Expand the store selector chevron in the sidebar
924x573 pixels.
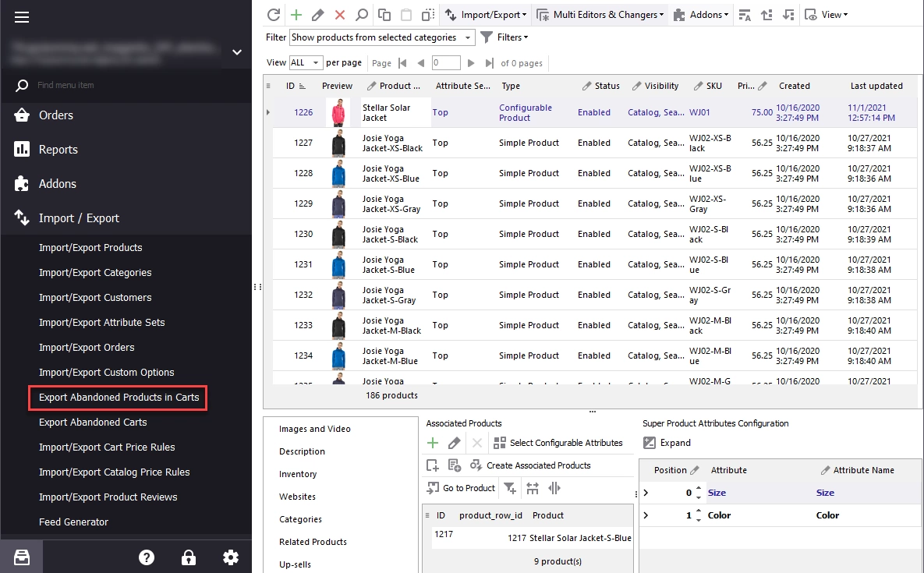(237, 51)
